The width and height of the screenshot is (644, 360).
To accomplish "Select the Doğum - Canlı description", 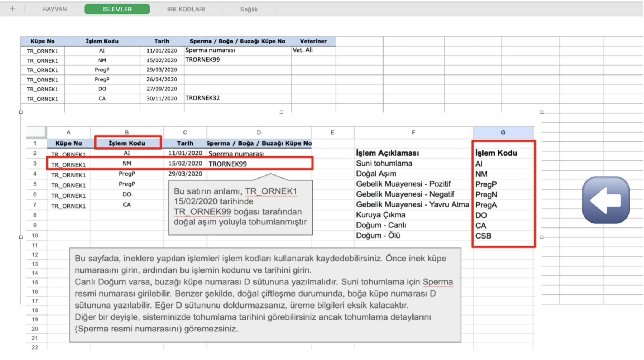I will [x=381, y=225].
